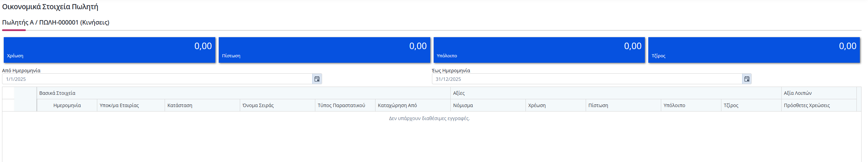Sort by Πρόσθετες Χρεώσεις column header
This screenshot has width=868, height=162.
(x=819, y=105)
